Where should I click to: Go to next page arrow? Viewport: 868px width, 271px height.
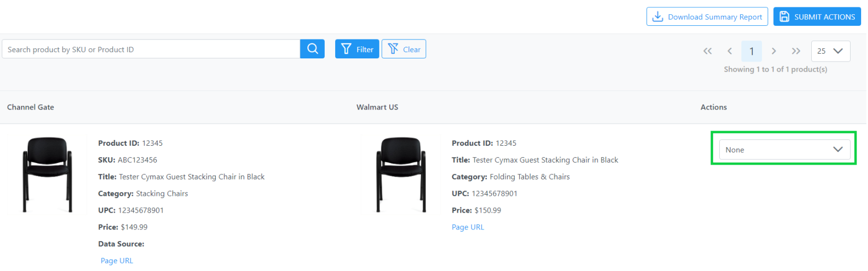coord(773,51)
